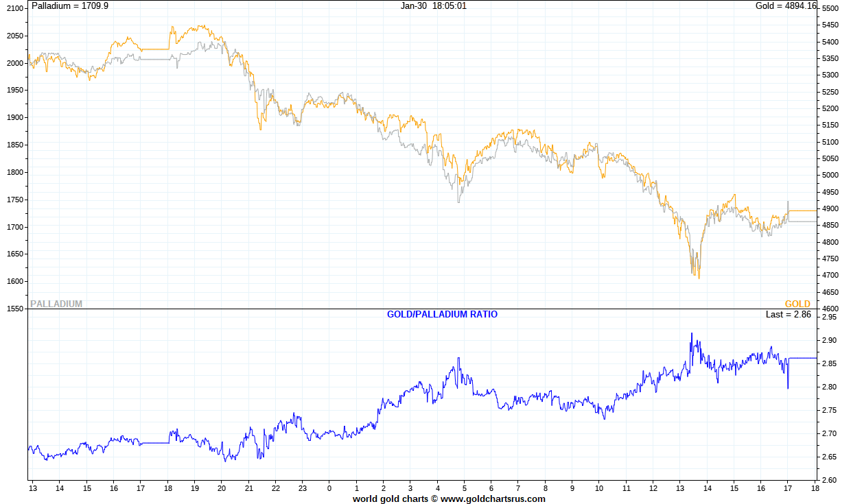Click the 5500 gold axis label
This screenshot has height=504, width=851.
[830, 9]
